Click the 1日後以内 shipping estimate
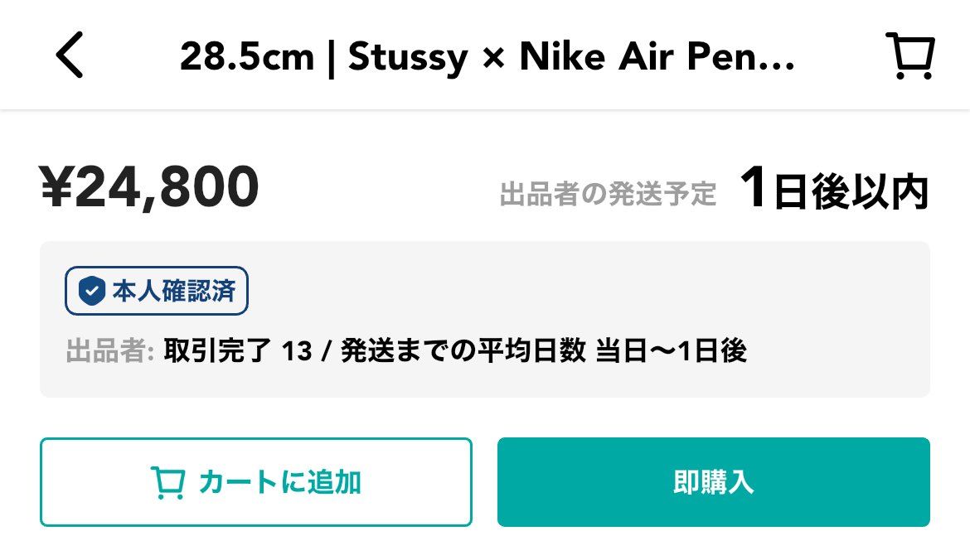Screen dimensions: 970x560 point(835,190)
